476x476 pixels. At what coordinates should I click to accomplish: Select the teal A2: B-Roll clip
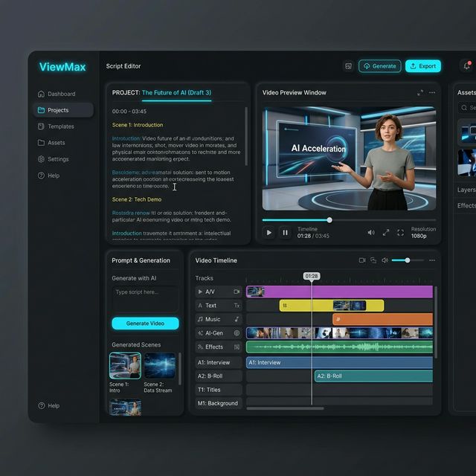[x=373, y=376]
